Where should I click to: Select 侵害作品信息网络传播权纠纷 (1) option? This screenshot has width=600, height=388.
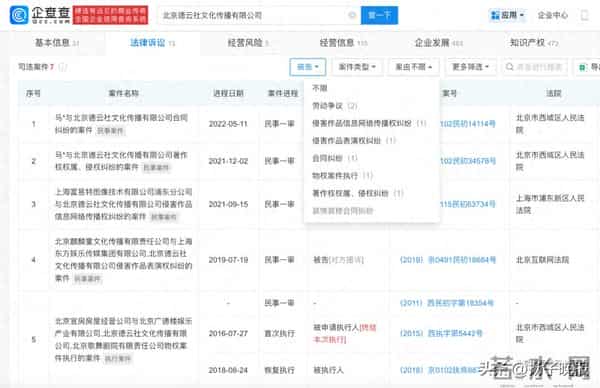pyautogui.click(x=369, y=123)
